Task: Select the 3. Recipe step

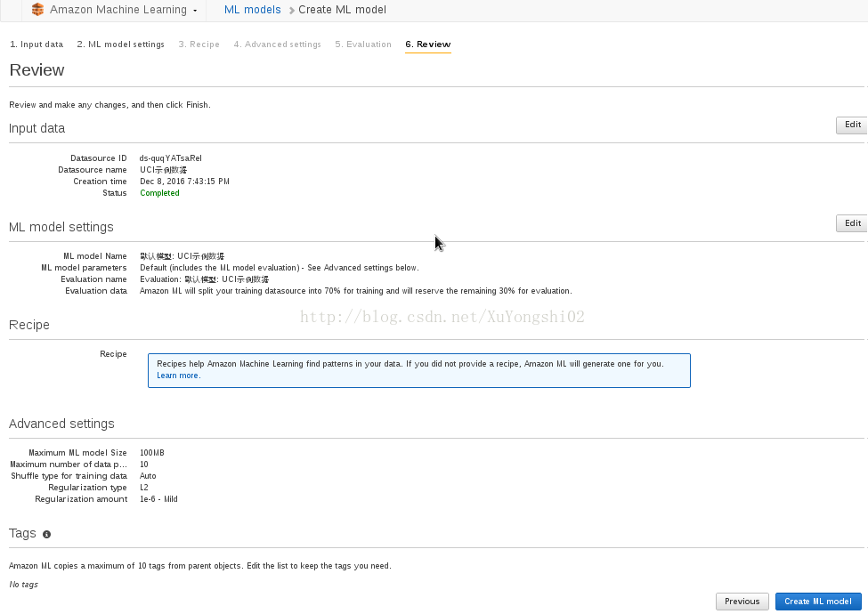Action: coord(199,44)
